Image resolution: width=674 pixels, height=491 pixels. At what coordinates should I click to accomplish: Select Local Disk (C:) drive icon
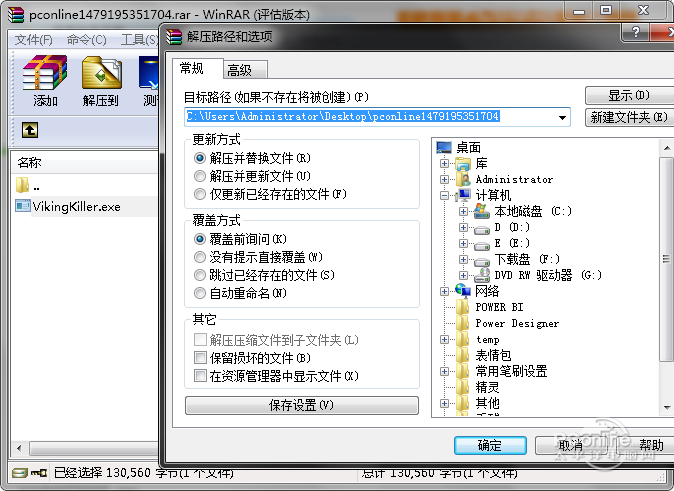point(482,211)
